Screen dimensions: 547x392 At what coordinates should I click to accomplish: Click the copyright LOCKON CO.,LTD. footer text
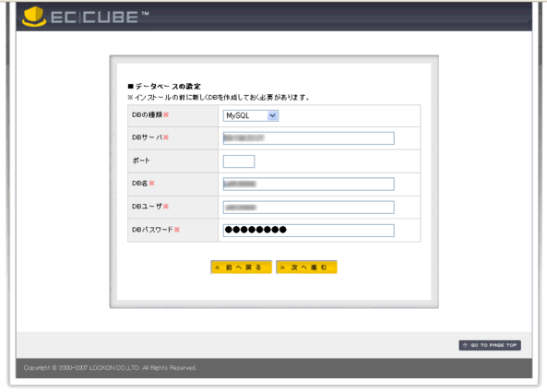coord(111,368)
